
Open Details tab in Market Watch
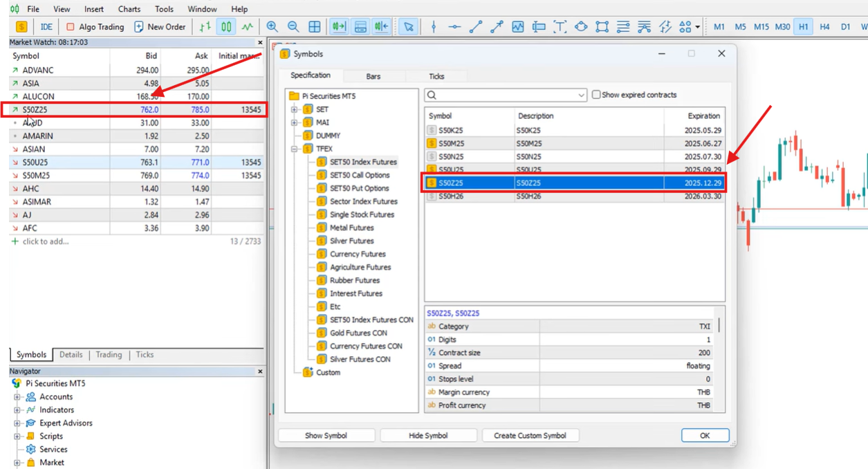pyautogui.click(x=71, y=355)
